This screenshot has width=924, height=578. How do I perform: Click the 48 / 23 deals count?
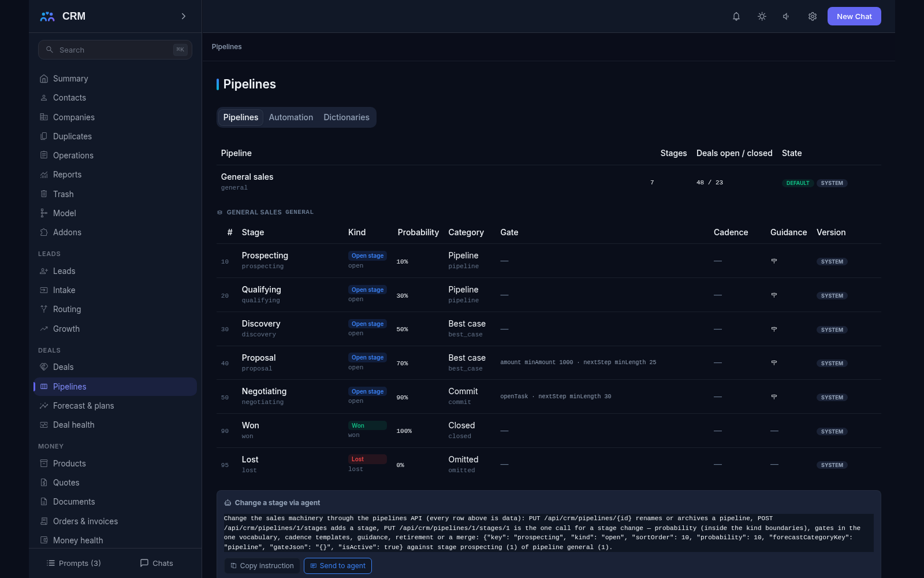click(x=709, y=183)
